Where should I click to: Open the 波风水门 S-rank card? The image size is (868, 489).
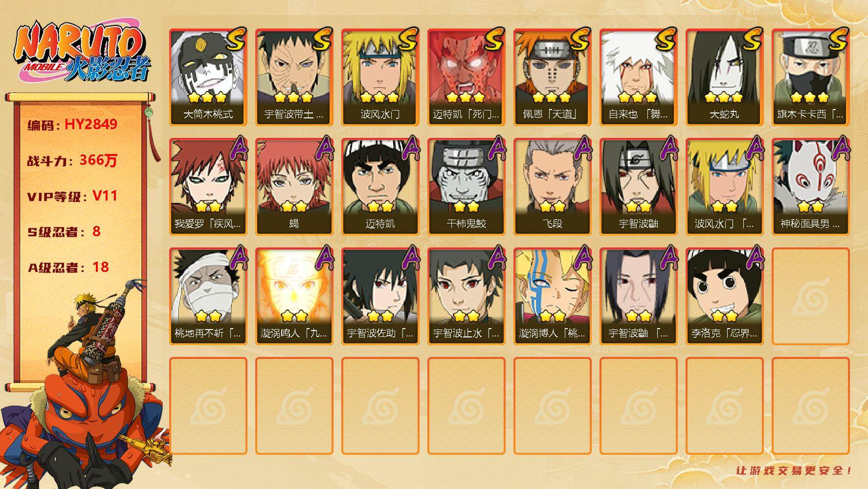pyautogui.click(x=380, y=77)
